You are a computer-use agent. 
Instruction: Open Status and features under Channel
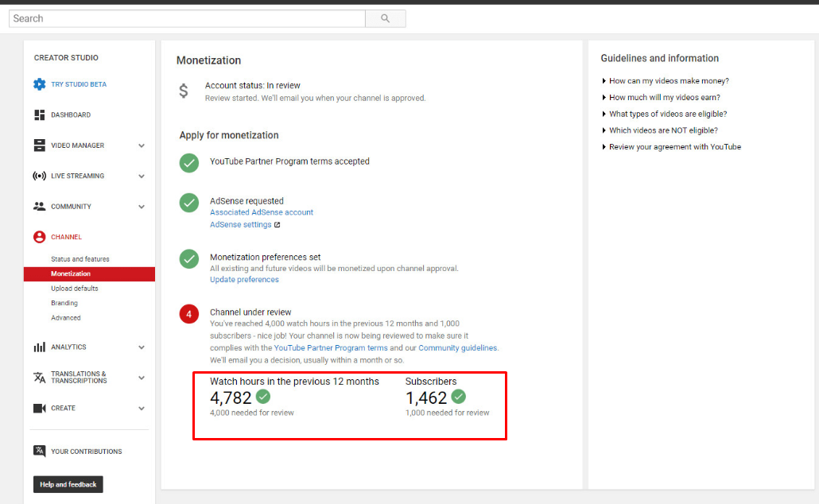pos(80,259)
